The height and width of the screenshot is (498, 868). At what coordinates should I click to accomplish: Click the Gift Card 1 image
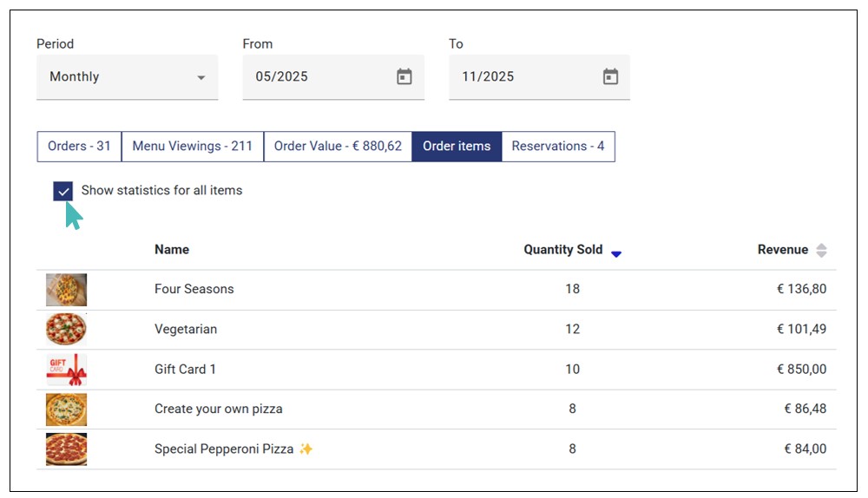(66, 370)
